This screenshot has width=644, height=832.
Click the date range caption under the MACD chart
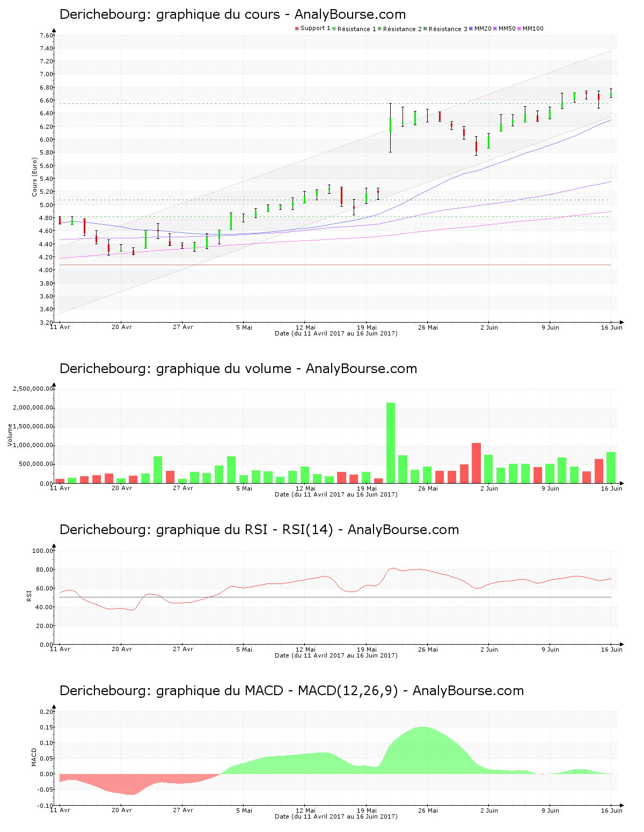point(336,816)
